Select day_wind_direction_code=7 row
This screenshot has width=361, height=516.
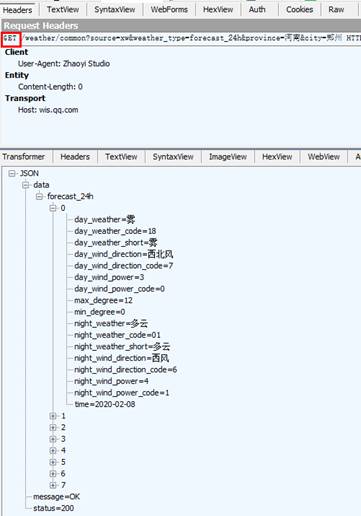(x=123, y=266)
